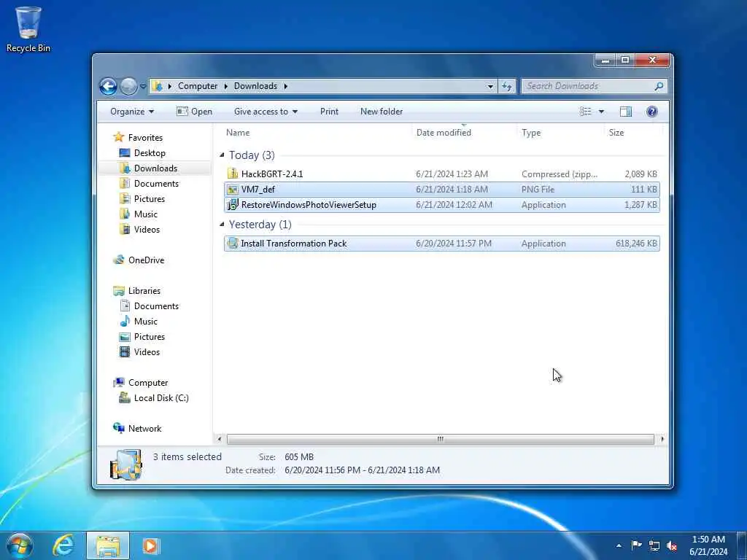This screenshot has height=560, width=747.
Task: Click the 2,089 KB size cell
Action: pos(640,174)
